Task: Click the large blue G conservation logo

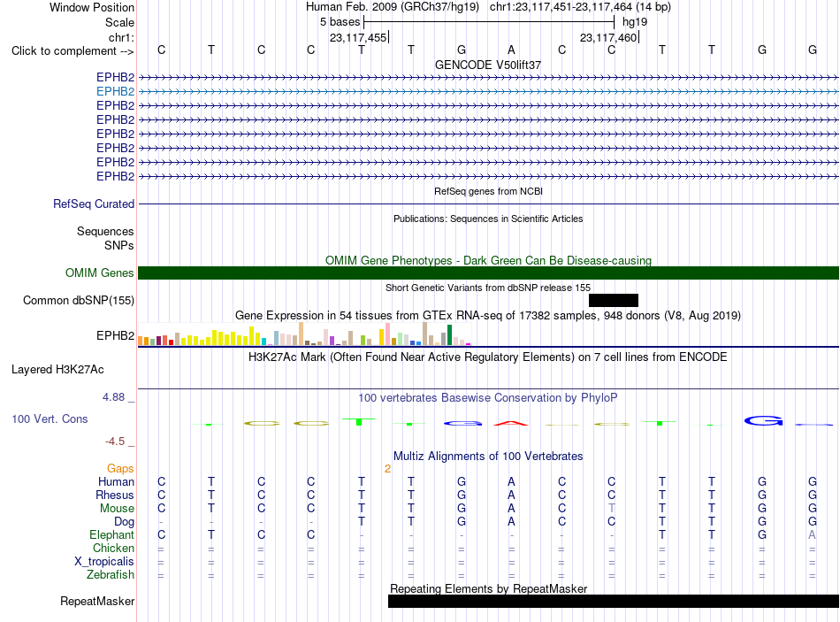Action: click(763, 421)
